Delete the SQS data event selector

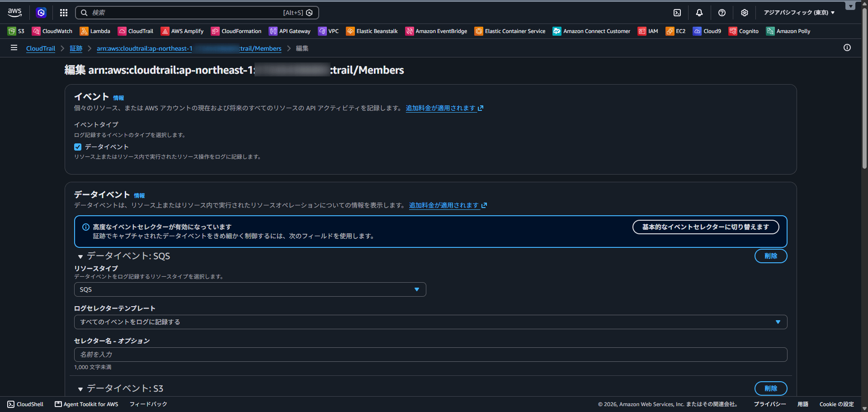(771, 256)
